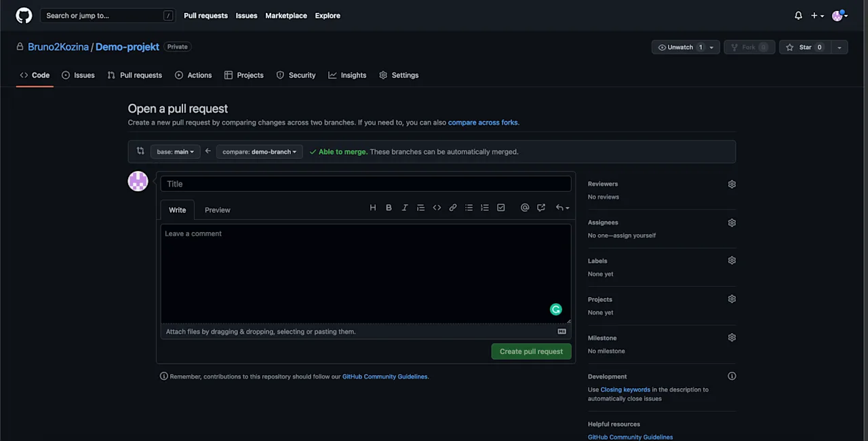Image resolution: width=868 pixels, height=441 pixels.
Task: Open the Grammarly icon in the comment box
Action: pyautogui.click(x=556, y=309)
